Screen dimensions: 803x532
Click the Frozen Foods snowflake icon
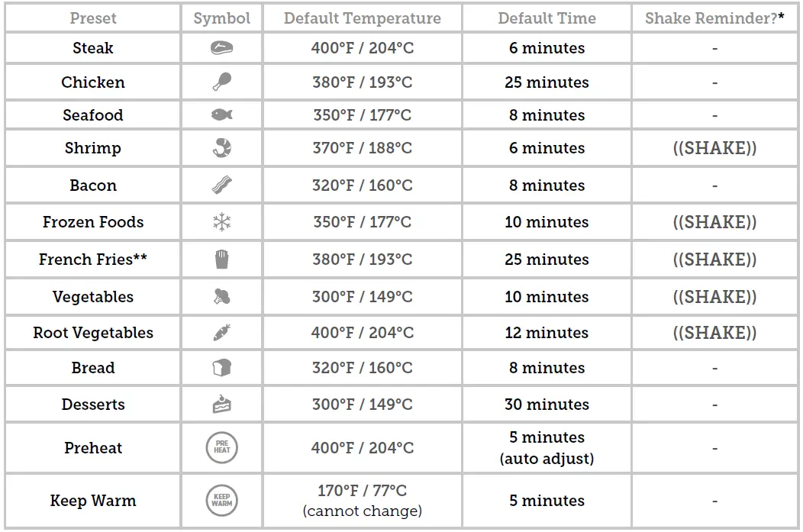pyautogui.click(x=221, y=222)
